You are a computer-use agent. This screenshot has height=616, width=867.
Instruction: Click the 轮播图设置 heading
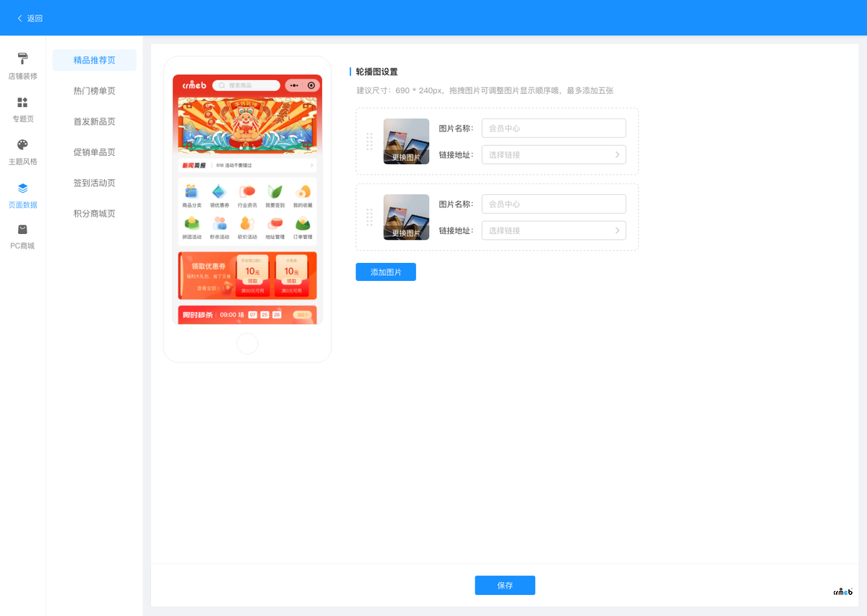pyautogui.click(x=376, y=71)
